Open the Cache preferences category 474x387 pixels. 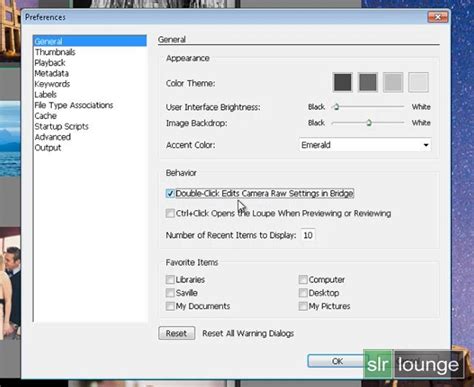pos(45,116)
